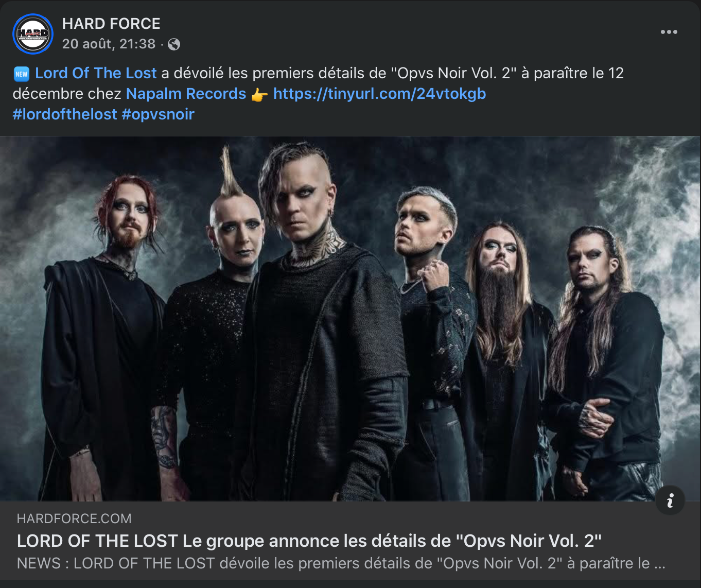The image size is (701, 588).
Task: Click the blue NEW badge emoji
Action: click(21, 74)
